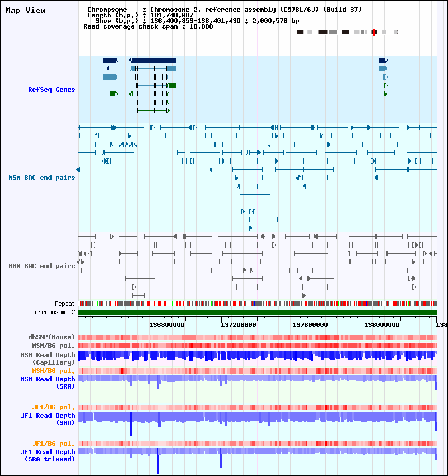Click the dbSNP(Mouse) track label
This screenshot has width=448, height=476.
pos(52,337)
